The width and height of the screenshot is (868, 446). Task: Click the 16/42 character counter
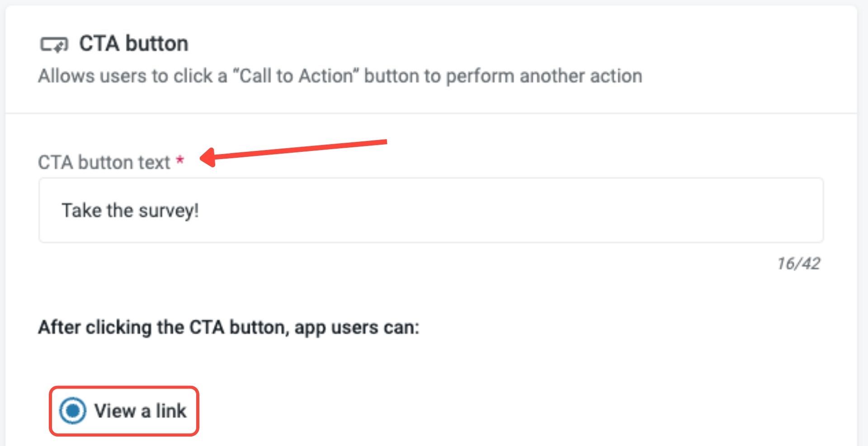pos(798,263)
